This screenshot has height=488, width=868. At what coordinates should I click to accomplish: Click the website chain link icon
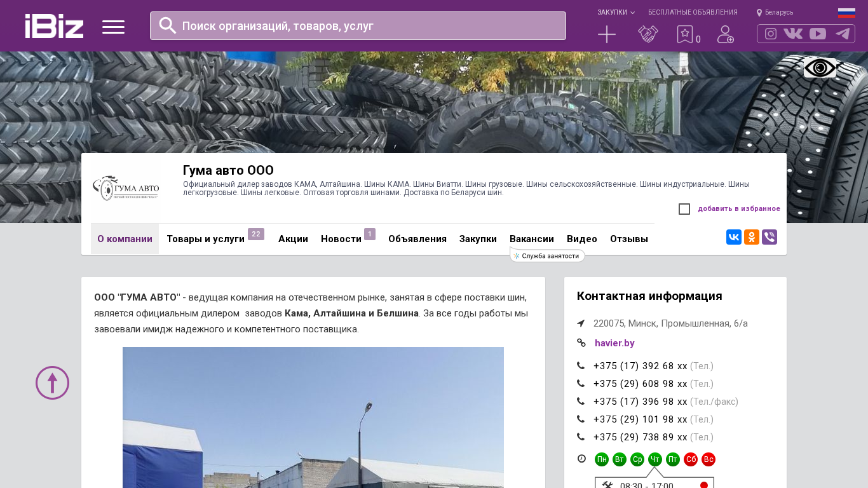(x=581, y=343)
